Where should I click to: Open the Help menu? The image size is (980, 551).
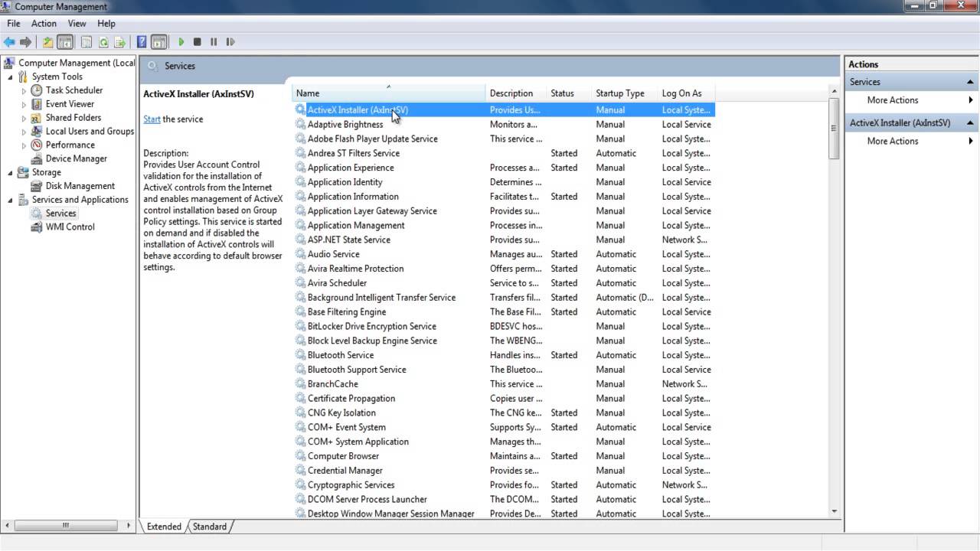point(106,24)
